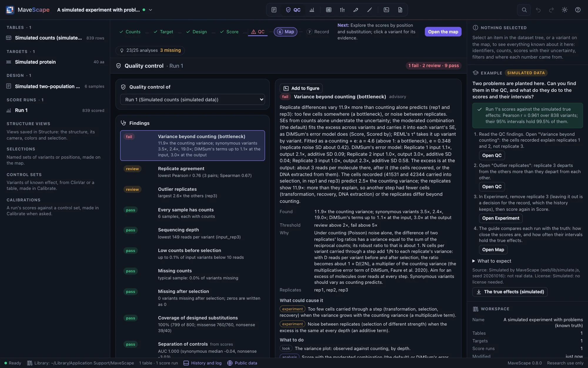The height and width of the screenshot is (368, 588).
Task: Select 'Run 1' in score runs
Action: tap(55, 110)
